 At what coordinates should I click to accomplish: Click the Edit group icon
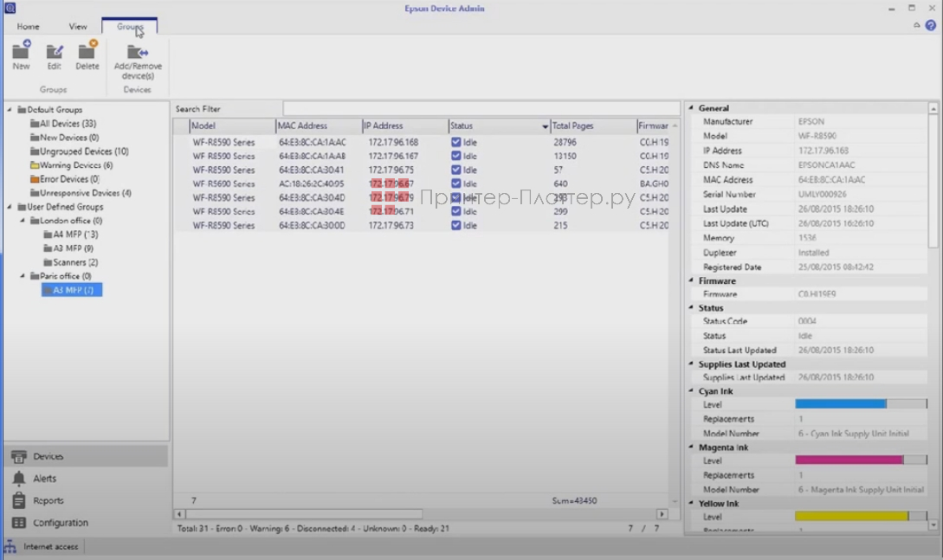pyautogui.click(x=55, y=51)
